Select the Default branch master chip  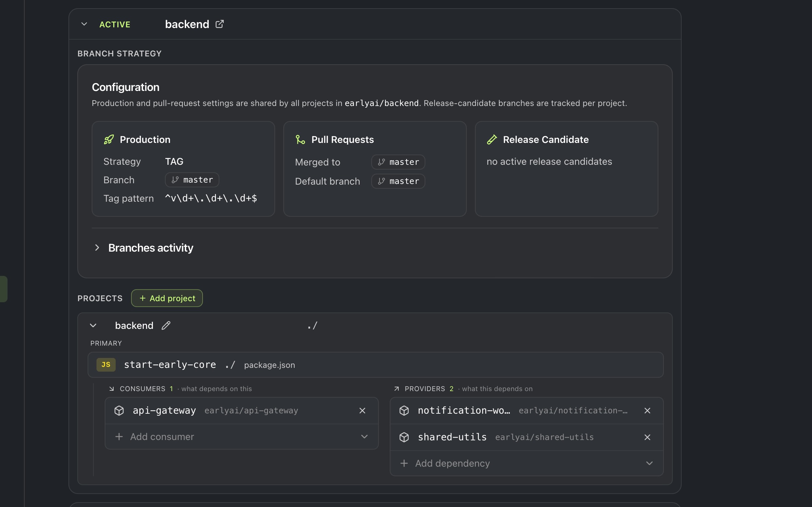(398, 181)
